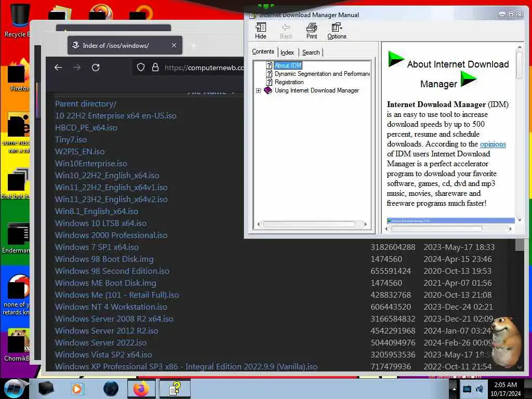Click Windows ME Boot Disk.img

[x=105, y=283]
